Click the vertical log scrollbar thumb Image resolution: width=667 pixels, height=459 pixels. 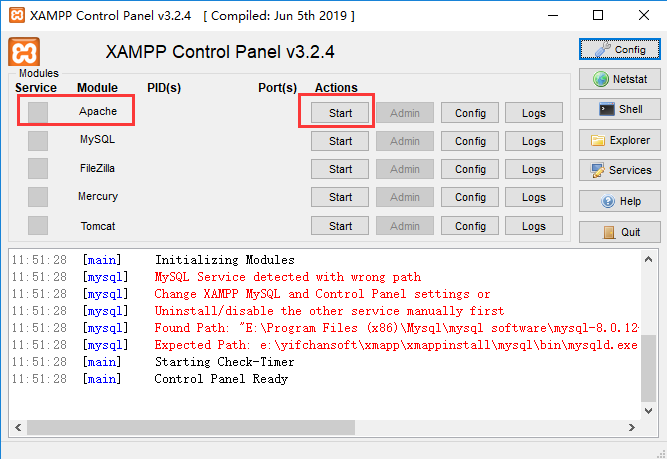point(648,368)
